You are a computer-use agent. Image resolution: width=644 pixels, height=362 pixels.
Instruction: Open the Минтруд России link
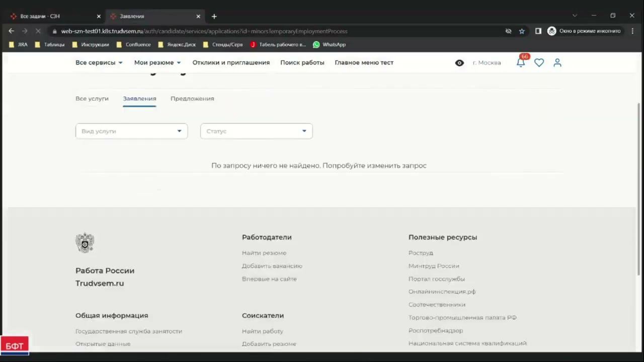tap(434, 266)
